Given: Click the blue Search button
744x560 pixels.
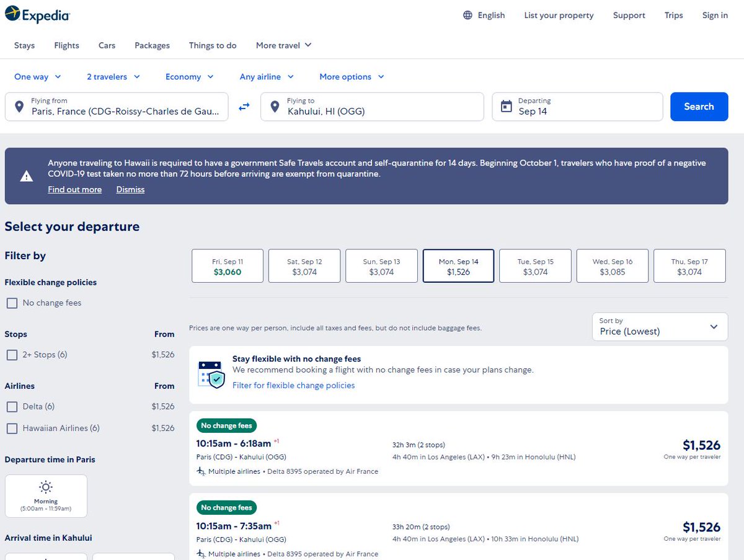Looking at the screenshot, I should [x=699, y=107].
